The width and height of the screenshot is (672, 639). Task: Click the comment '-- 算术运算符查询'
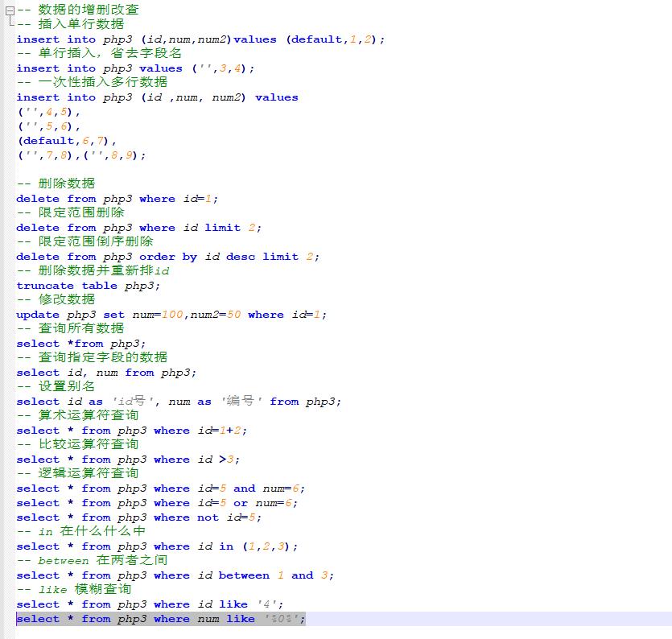click(x=77, y=415)
